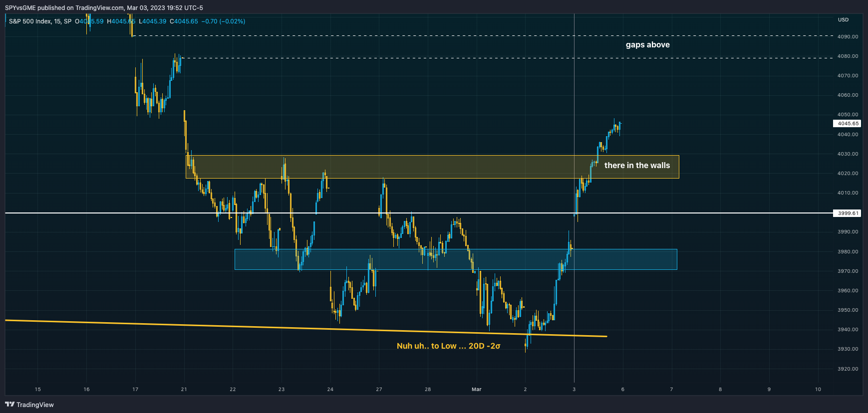Click the 3950.00 price axis label
The height and width of the screenshot is (413, 868).
pyautogui.click(x=848, y=310)
